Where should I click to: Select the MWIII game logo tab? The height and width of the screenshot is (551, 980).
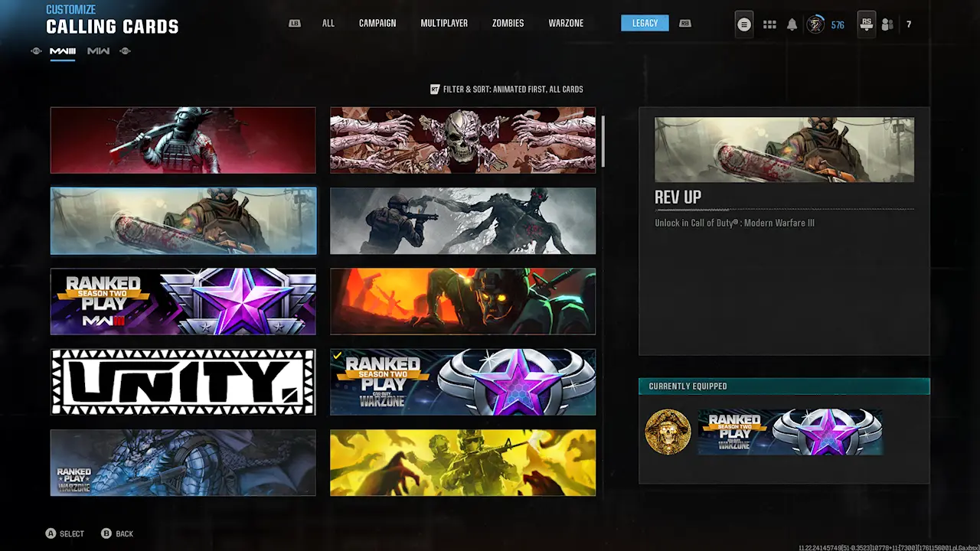(x=63, y=51)
